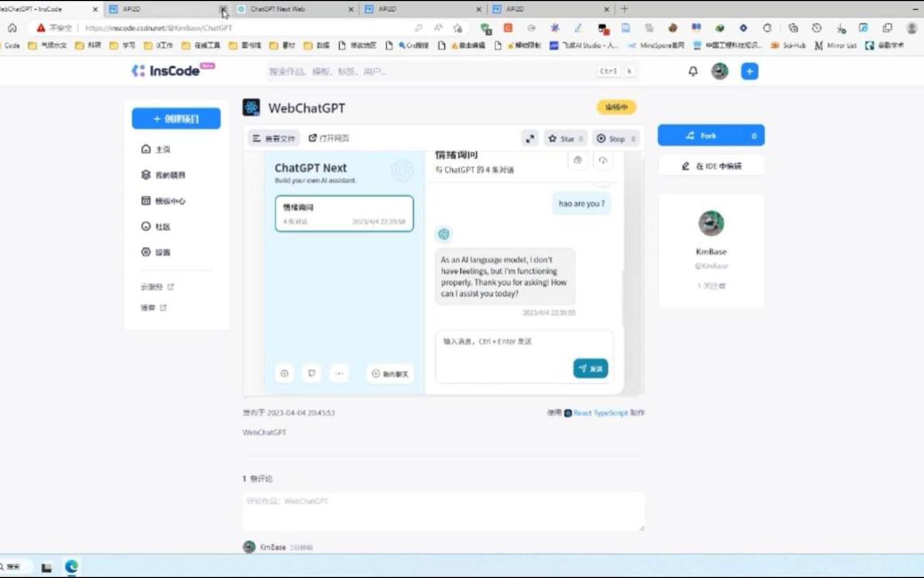Click the InsCode logo
This screenshot has width=924, height=578.
172,71
